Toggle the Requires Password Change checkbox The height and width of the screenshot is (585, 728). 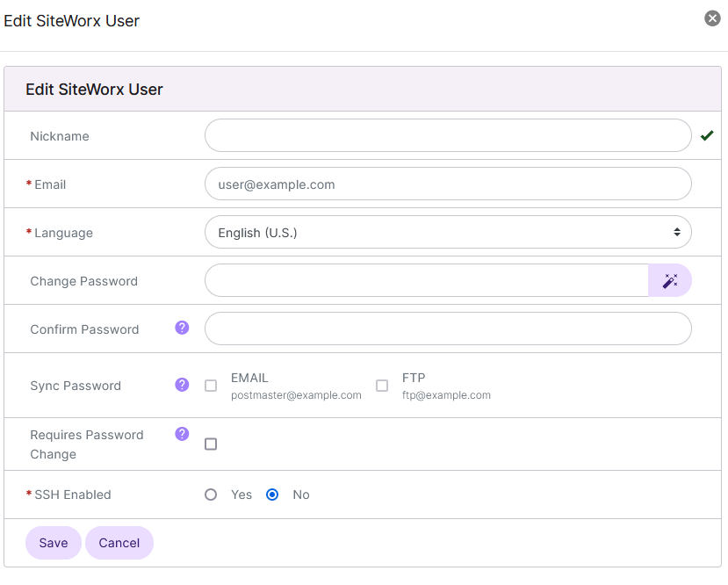tap(210, 444)
